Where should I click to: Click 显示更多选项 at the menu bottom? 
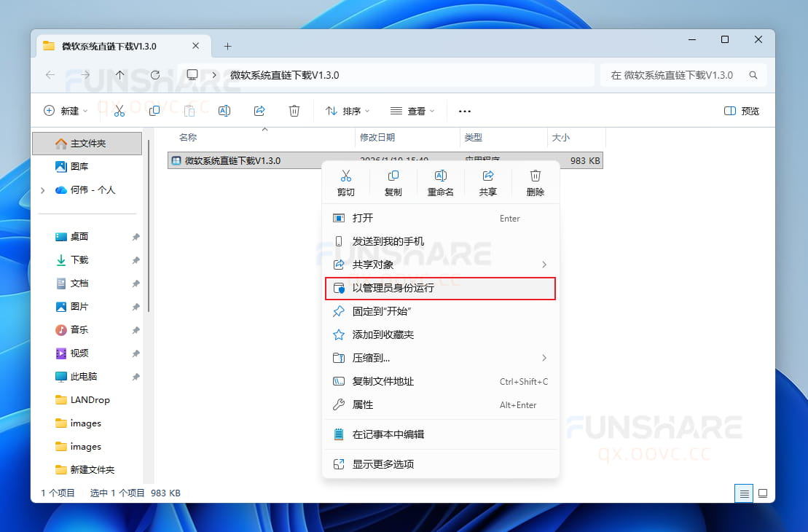pyautogui.click(x=441, y=464)
